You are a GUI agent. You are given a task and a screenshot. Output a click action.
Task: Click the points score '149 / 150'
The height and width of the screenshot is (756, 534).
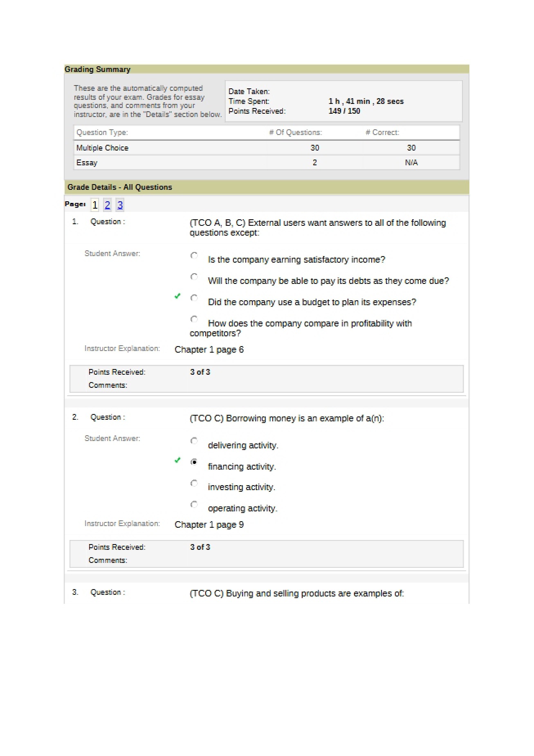tap(344, 111)
